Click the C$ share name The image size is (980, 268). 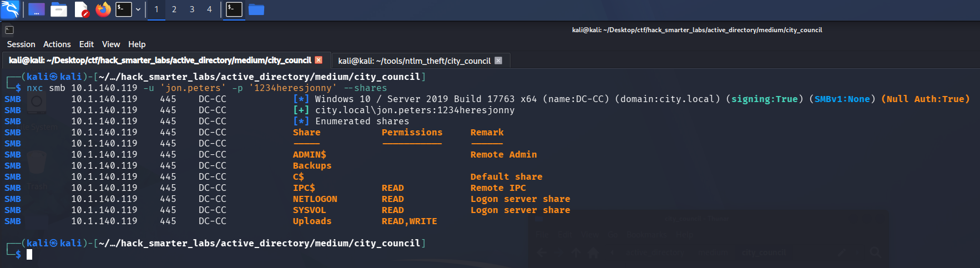click(x=299, y=177)
